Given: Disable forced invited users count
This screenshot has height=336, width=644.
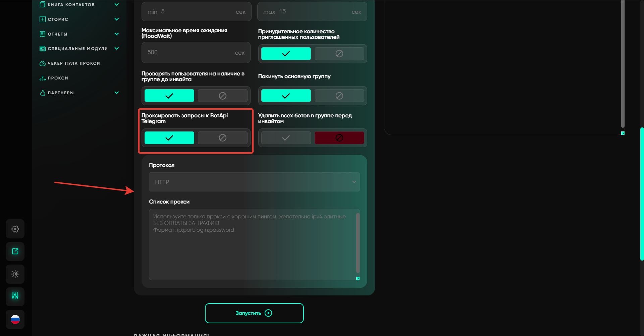Looking at the screenshot, I should 339,54.
